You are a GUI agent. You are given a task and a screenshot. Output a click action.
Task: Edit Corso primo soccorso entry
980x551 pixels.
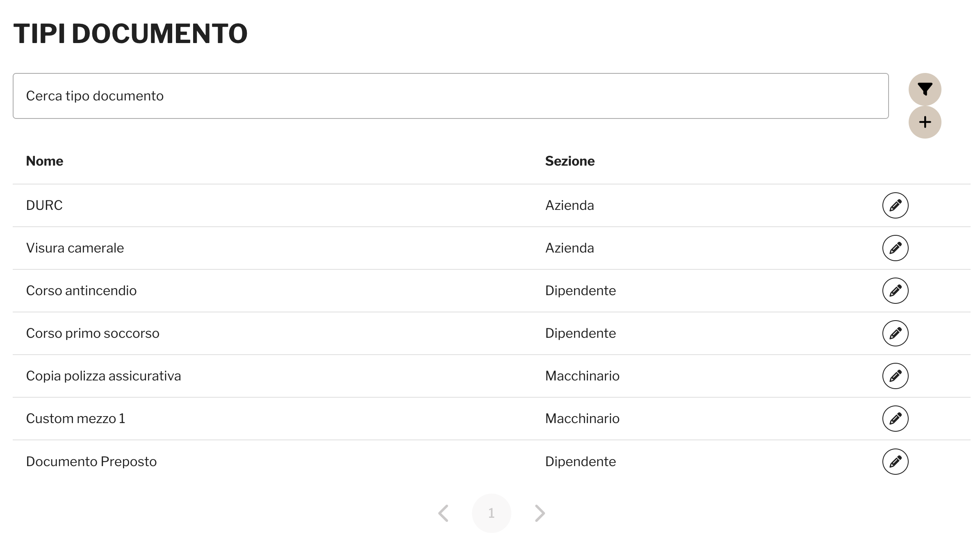[895, 333]
